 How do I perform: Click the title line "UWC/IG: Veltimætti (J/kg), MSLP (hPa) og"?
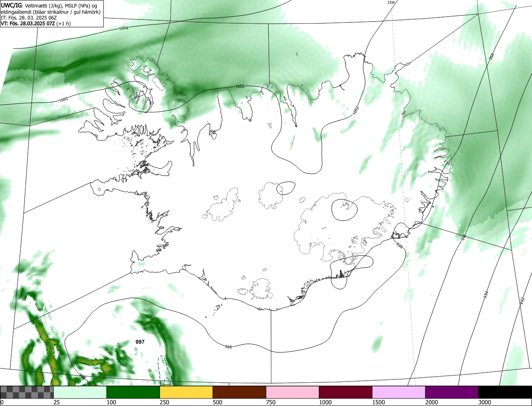(49, 5)
